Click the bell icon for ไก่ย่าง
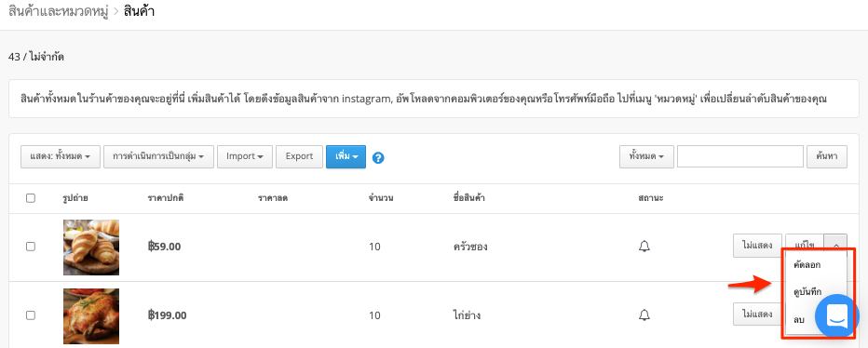868x348 pixels. [644, 315]
